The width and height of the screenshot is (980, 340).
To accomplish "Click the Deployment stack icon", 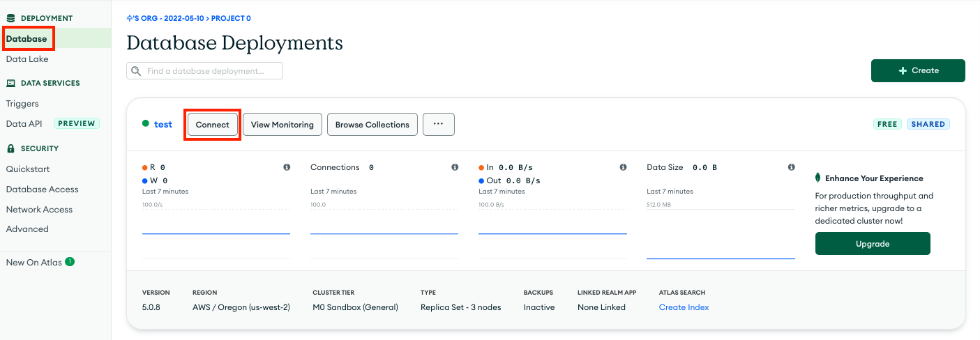I will click(x=10, y=18).
